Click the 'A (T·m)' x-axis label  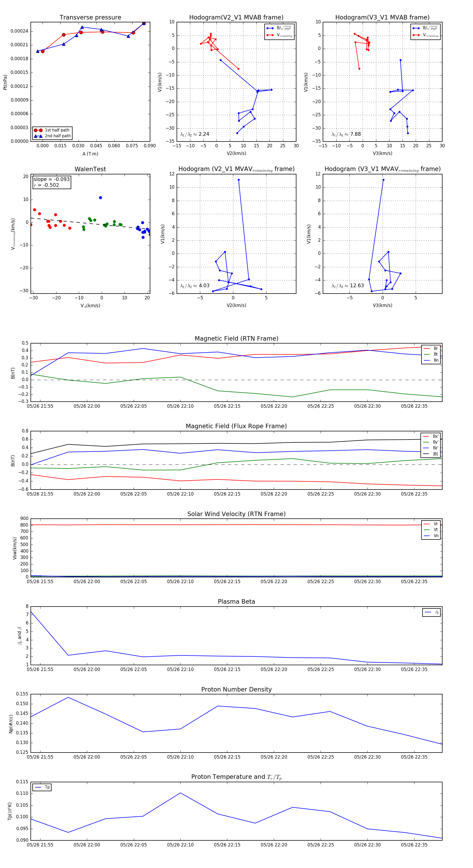90,154
